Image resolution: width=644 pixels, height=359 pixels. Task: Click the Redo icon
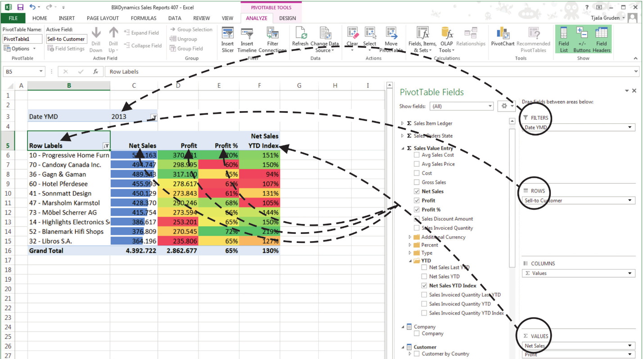49,7
